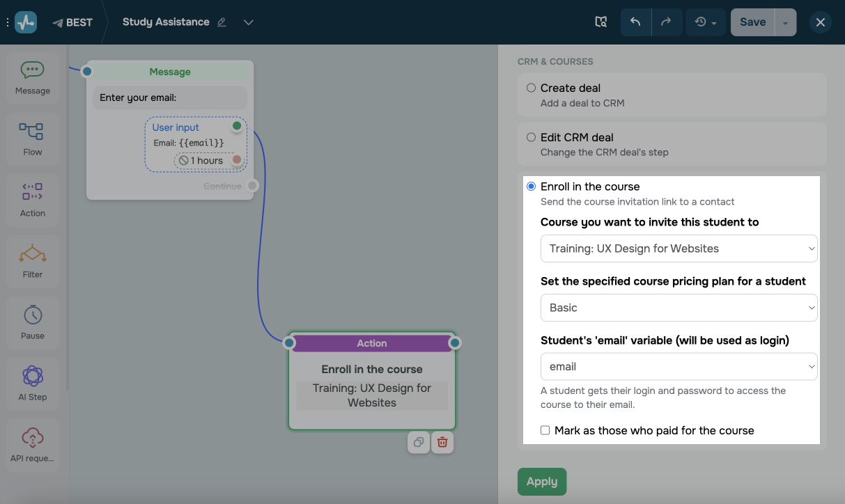Duplicate the Action block with copy icon

pyautogui.click(x=419, y=442)
